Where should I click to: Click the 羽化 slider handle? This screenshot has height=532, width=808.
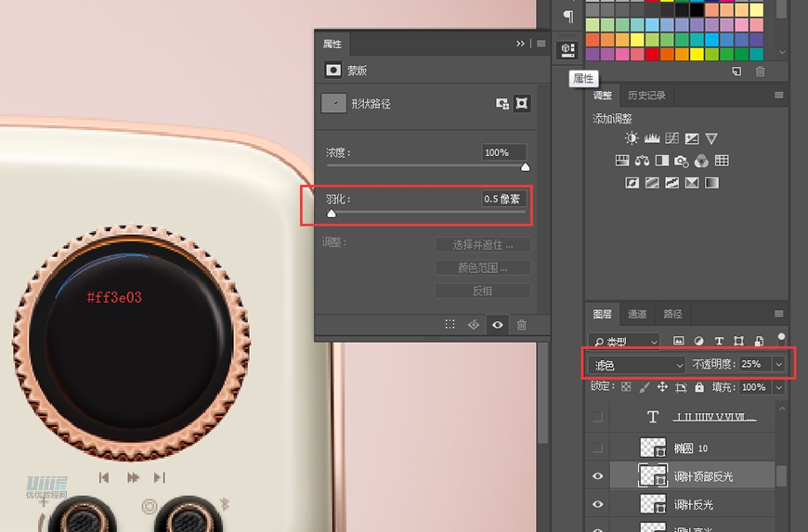pyautogui.click(x=332, y=214)
